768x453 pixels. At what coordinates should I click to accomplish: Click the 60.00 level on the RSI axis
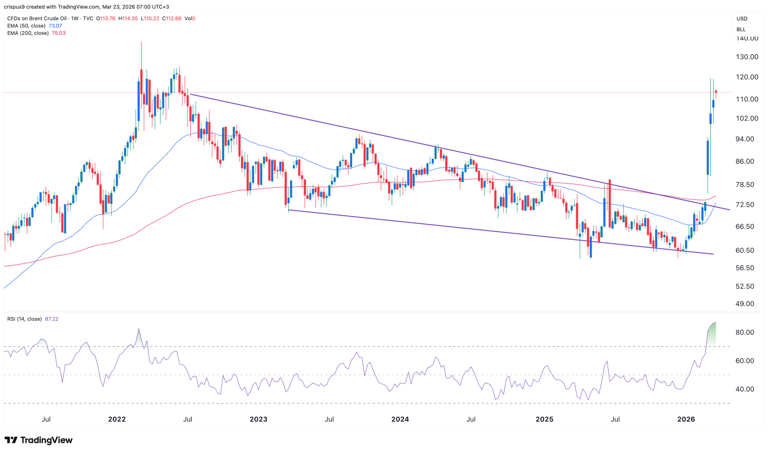(744, 361)
